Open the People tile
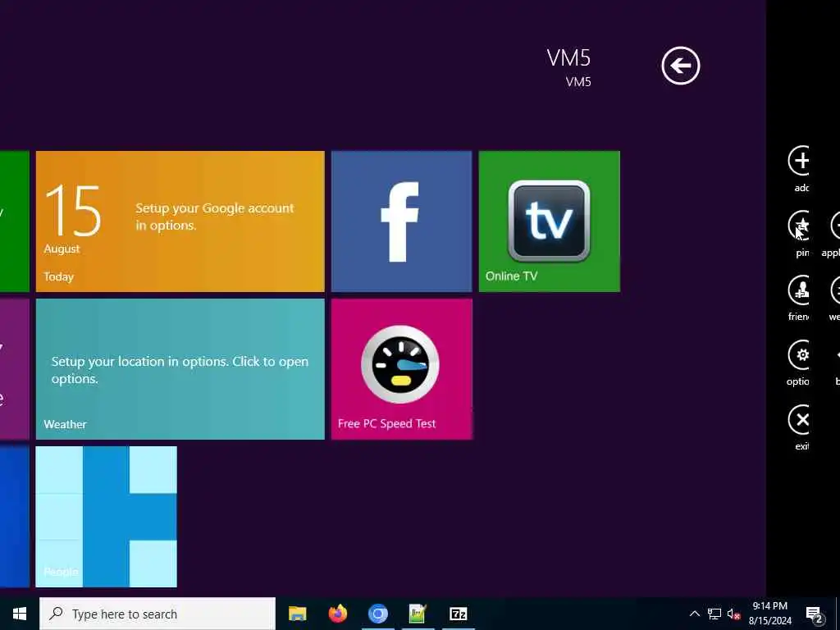 (x=106, y=517)
